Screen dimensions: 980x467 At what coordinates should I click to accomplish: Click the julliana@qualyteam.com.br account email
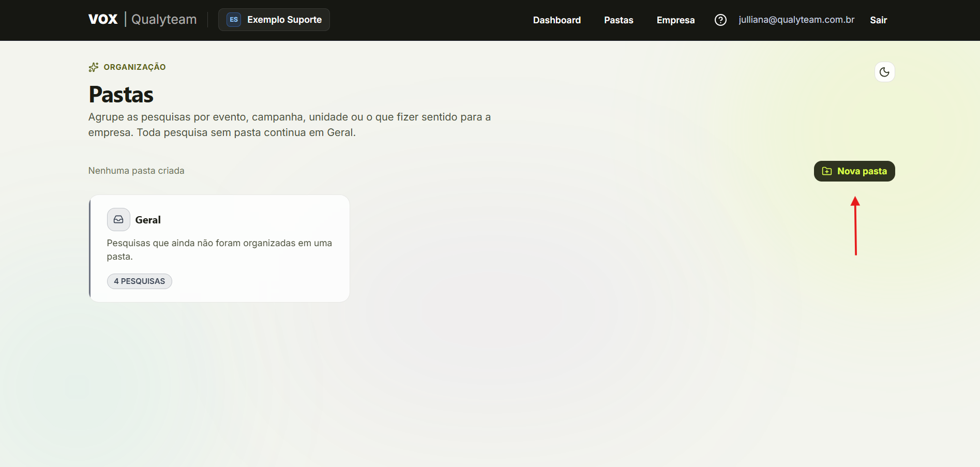tap(796, 20)
